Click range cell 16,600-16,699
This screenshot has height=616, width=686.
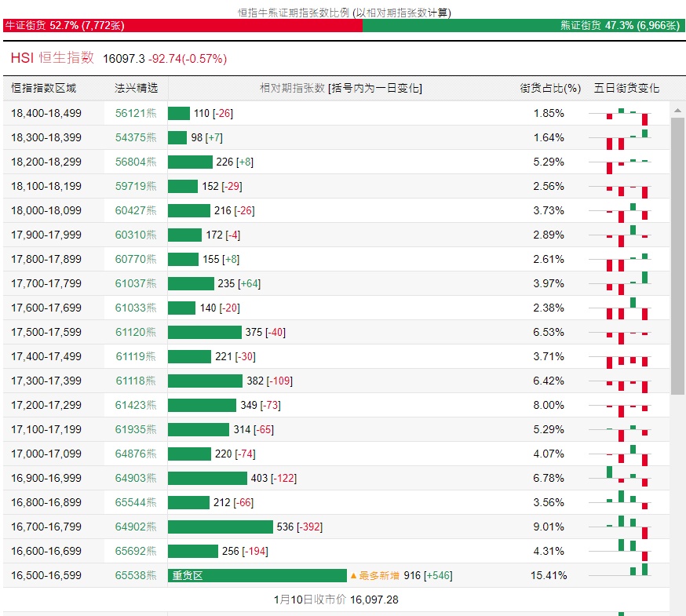pyautogui.click(x=46, y=551)
